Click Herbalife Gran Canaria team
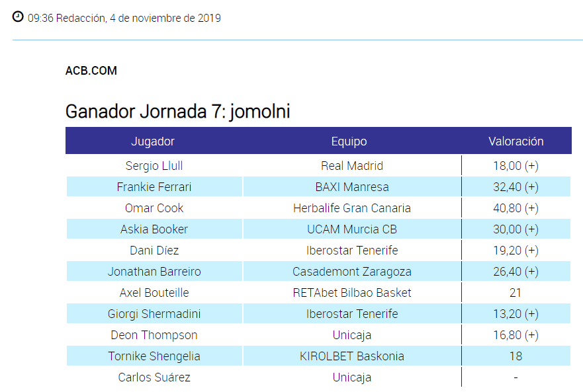Image resolution: width=583 pixels, height=392 pixels. pos(351,208)
